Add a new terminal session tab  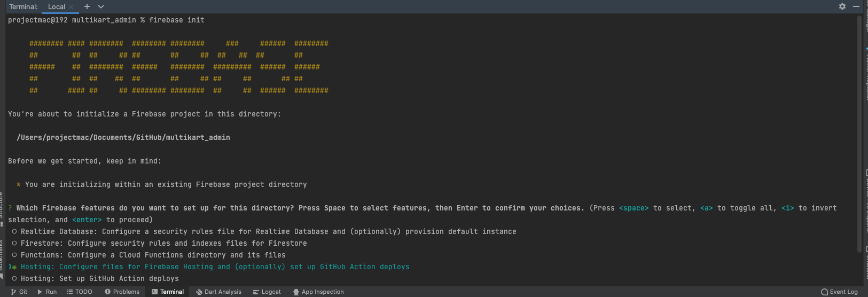(87, 6)
